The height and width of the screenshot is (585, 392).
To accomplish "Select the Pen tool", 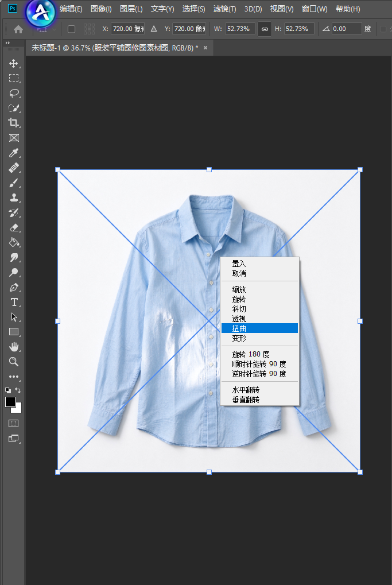I will (x=14, y=287).
